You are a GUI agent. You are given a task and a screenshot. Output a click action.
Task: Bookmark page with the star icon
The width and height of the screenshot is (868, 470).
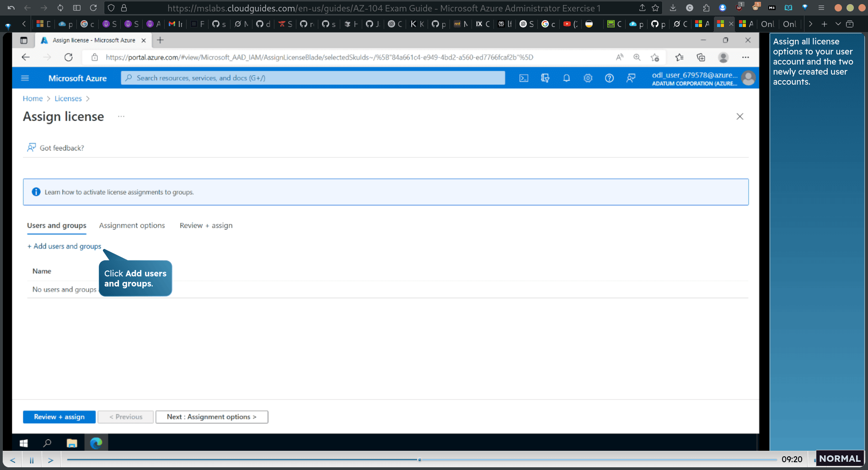tap(655, 8)
